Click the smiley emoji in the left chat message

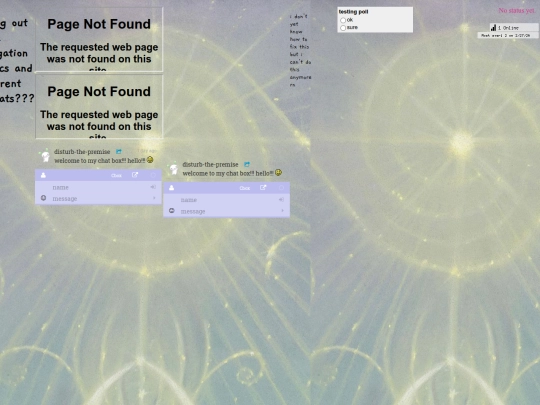150,160
